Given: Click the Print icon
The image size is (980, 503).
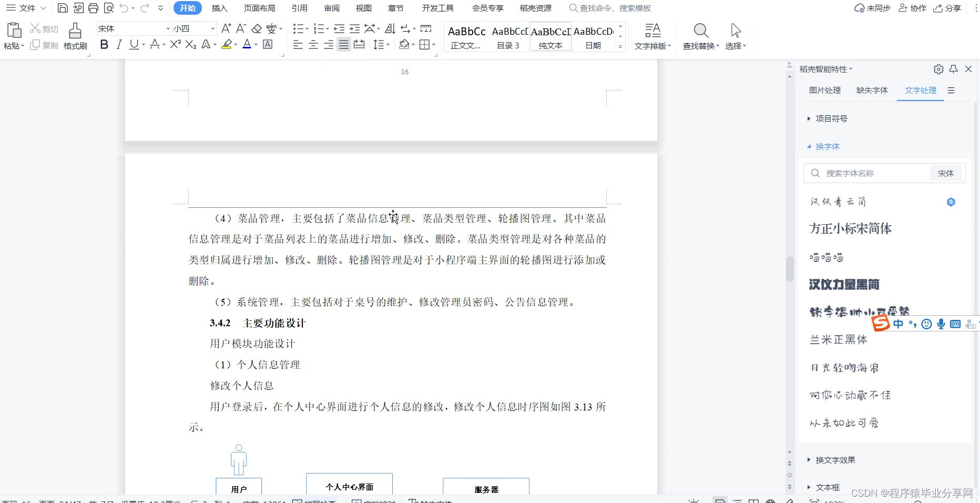Looking at the screenshot, I should [93, 8].
